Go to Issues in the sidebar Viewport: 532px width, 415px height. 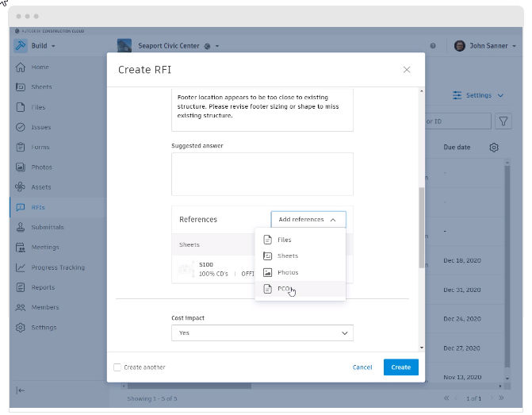tap(41, 127)
